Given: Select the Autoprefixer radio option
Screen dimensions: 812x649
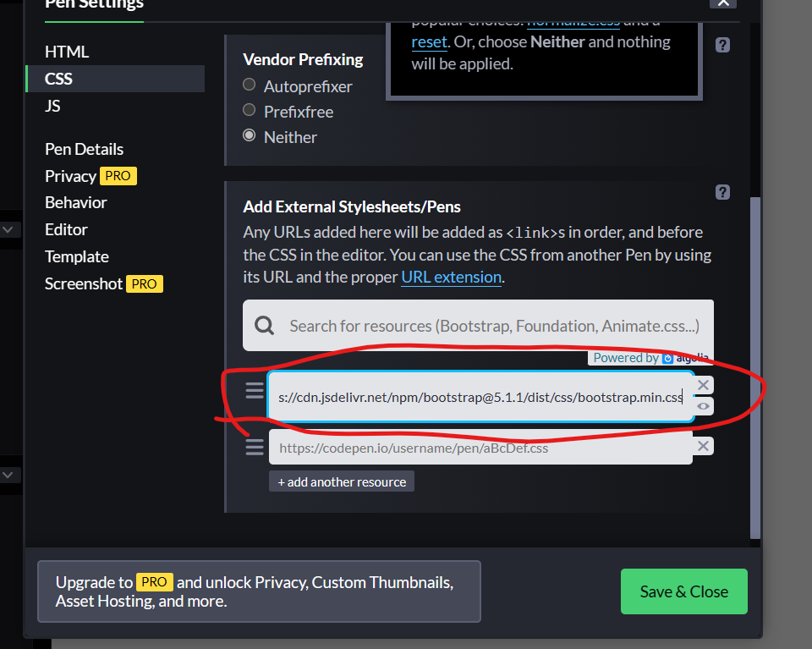Looking at the screenshot, I should pos(249,85).
